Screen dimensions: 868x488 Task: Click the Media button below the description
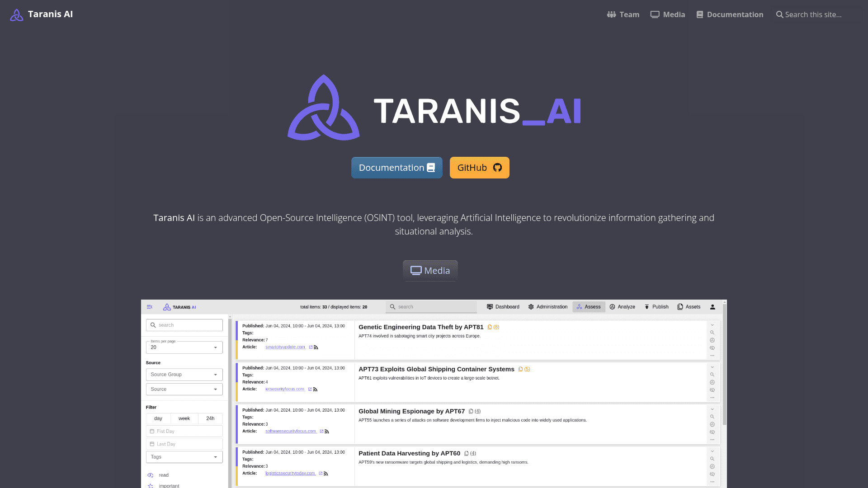[430, 271]
